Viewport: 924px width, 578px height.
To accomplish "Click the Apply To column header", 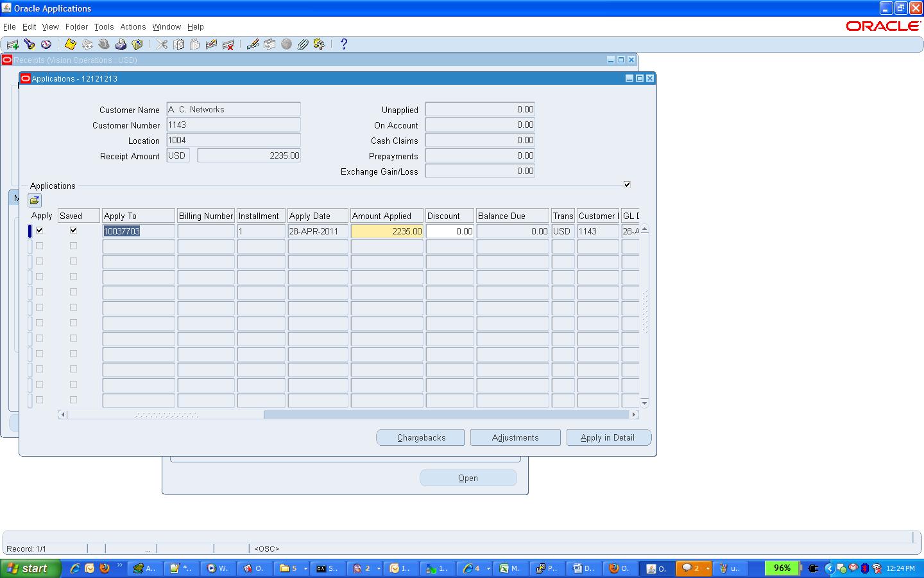I will (x=139, y=216).
